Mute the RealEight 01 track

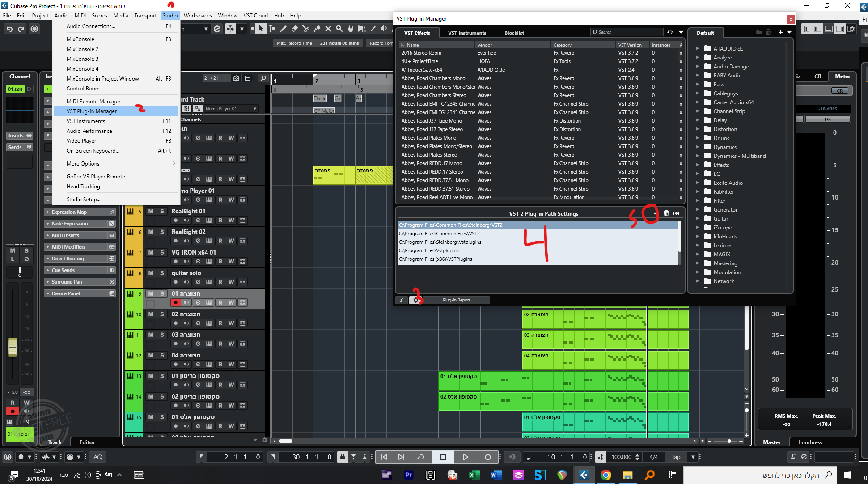point(151,211)
